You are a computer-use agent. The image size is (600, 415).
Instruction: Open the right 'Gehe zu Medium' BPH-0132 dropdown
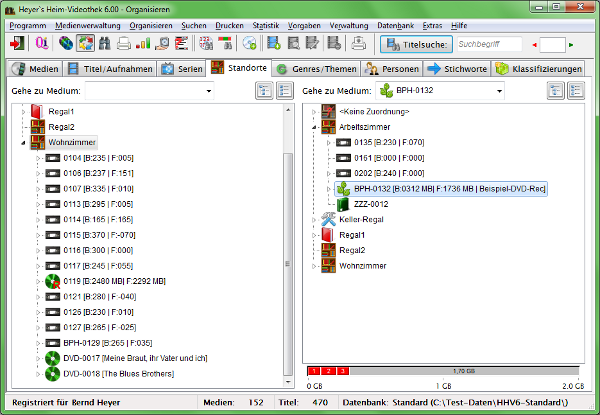click(x=485, y=91)
